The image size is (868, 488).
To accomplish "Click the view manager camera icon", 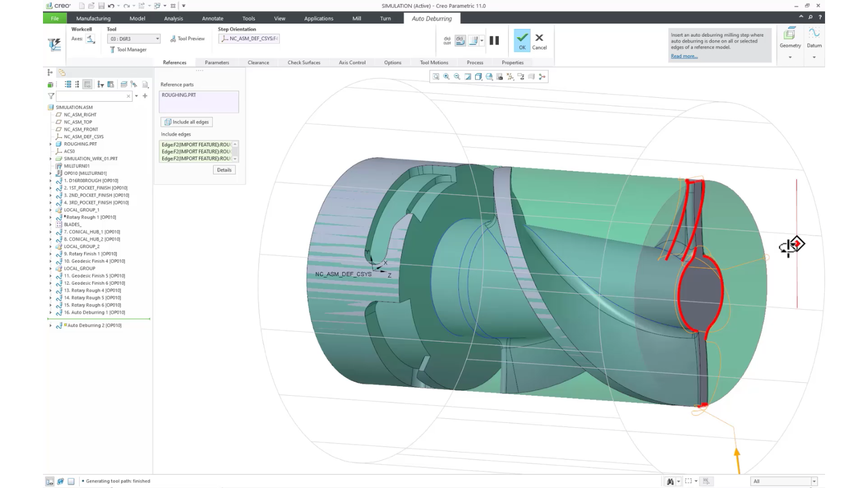I will point(500,77).
